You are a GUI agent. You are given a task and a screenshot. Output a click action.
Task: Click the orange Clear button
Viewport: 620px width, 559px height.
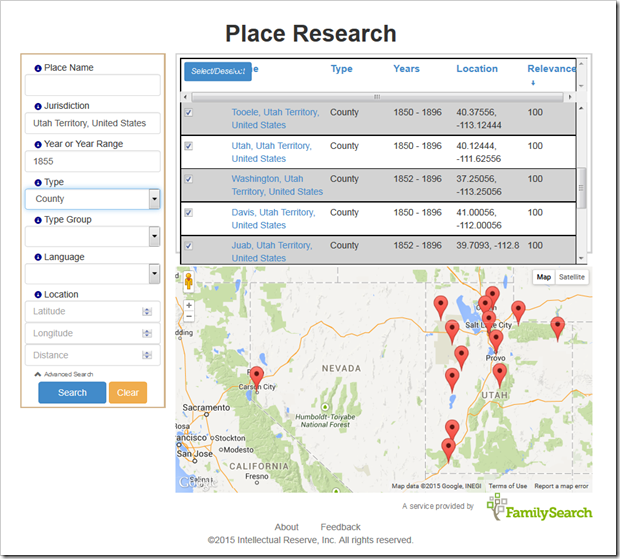click(x=128, y=393)
